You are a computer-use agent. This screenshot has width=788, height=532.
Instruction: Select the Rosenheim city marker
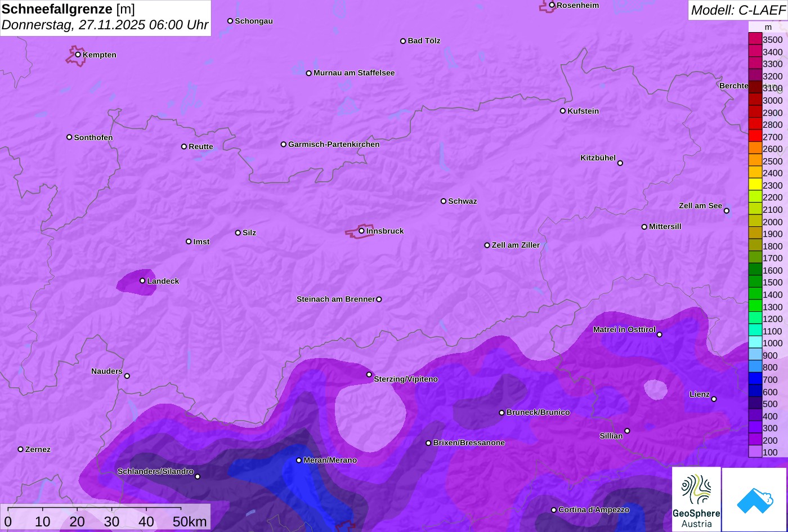tap(552, 5)
